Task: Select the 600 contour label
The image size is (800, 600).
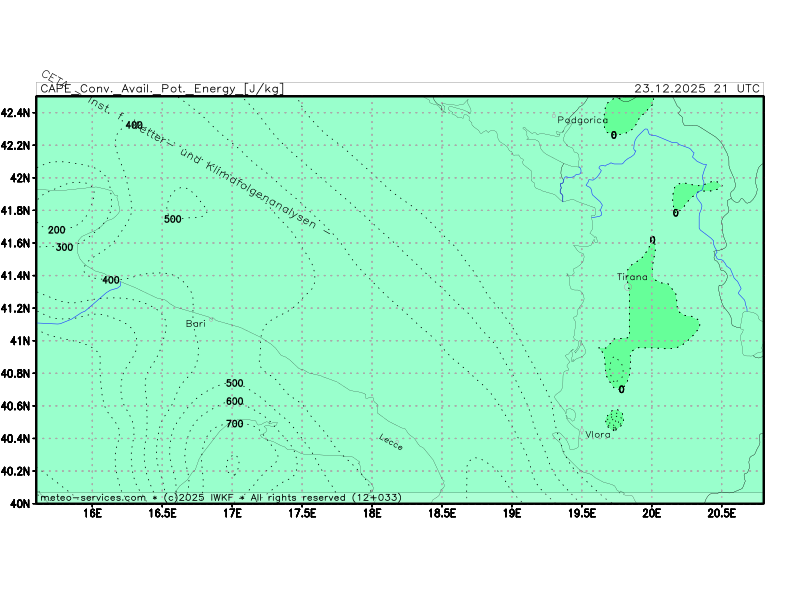Action: point(235,401)
